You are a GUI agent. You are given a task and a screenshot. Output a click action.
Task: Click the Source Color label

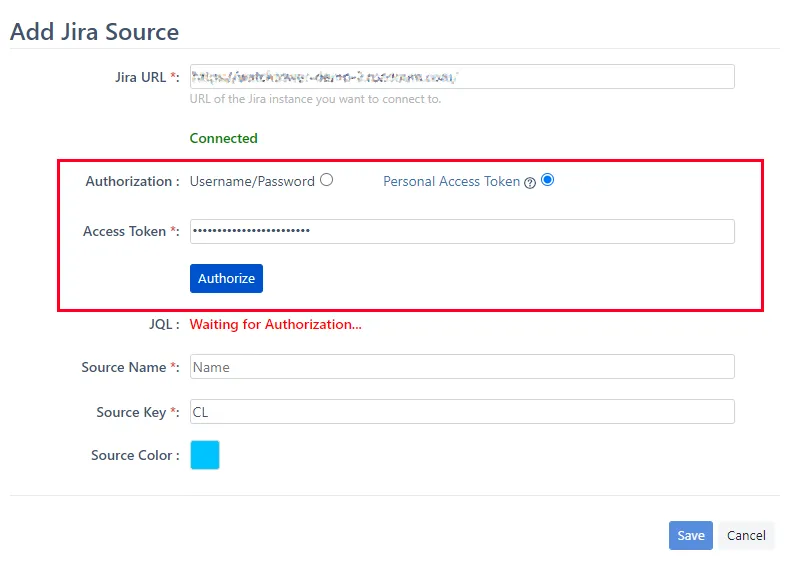click(135, 455)
